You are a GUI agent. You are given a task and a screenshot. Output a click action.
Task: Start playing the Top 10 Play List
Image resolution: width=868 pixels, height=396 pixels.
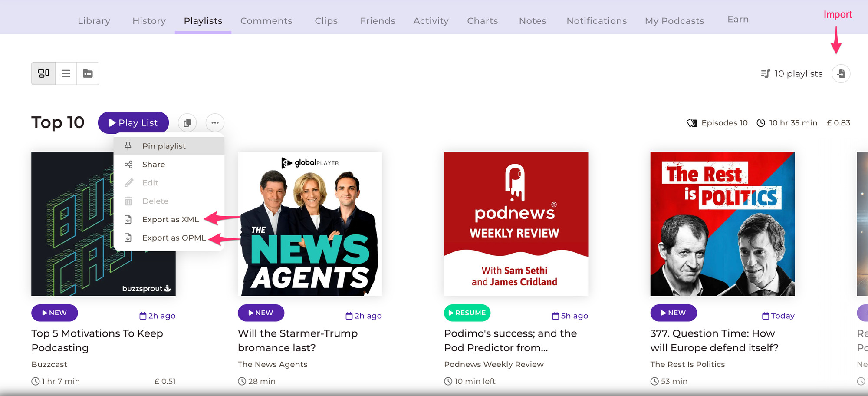pos(133,123)
